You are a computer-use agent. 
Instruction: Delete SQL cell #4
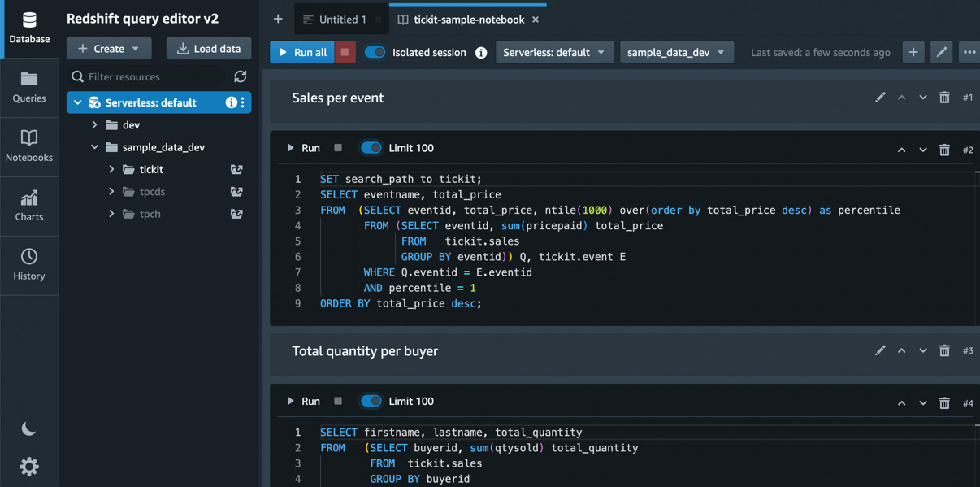tap(944, 402)
